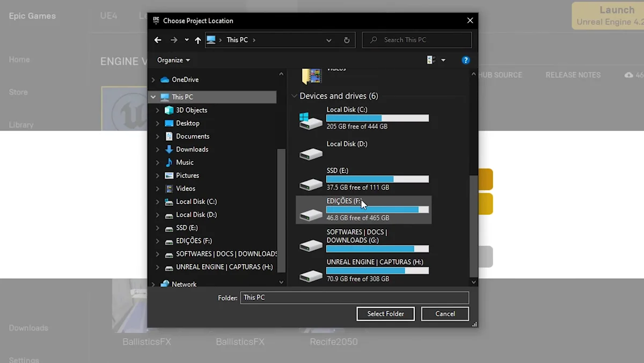644x363 pixels.
Task: Open the Organize menu
Action: 173,60
